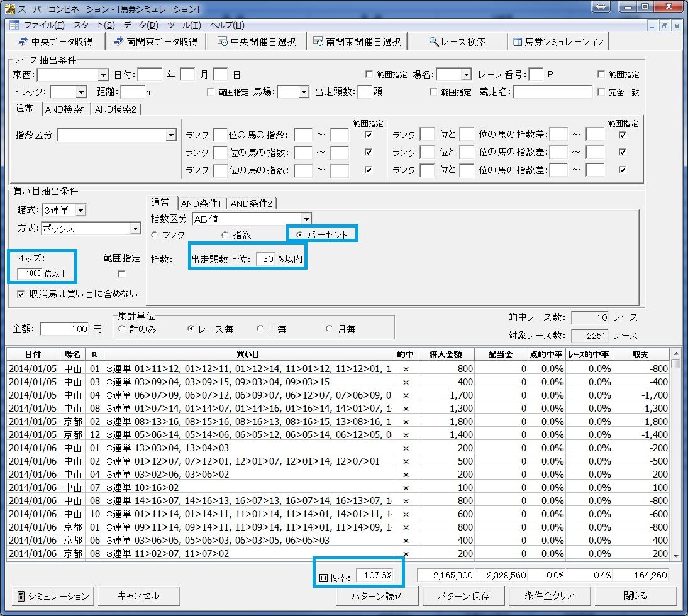Image resolution: width=688 pixels, height=616 pixels.
Task: Click the 中央データ取得 arrow icon
Action: pos(23,41)
